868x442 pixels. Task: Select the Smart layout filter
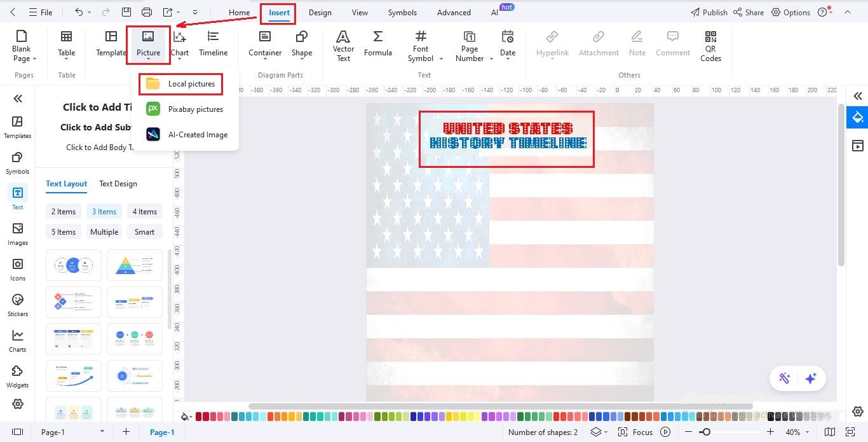point(145,232)
